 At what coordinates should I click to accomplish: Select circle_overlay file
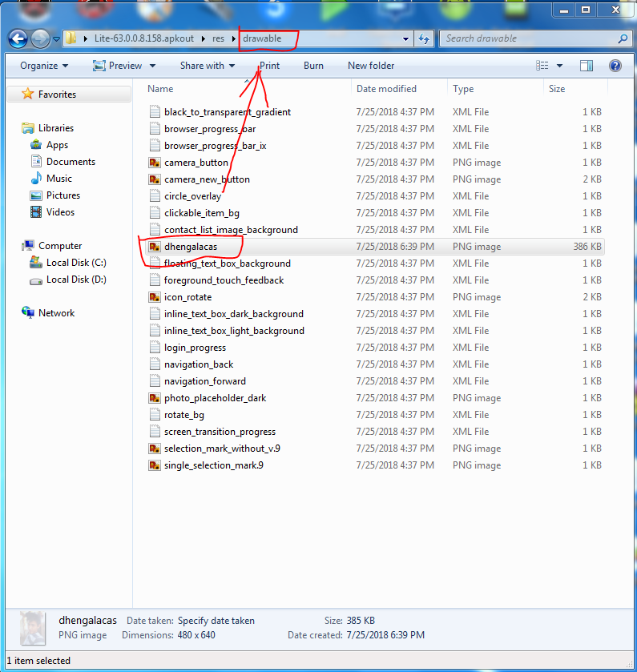coord(192,196)
